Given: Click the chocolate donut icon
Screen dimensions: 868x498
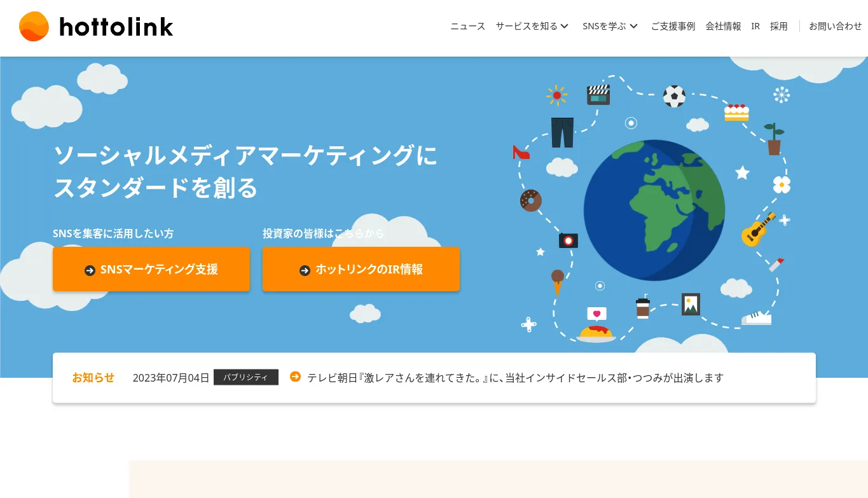Looking at the screenshot, I should tap(530, 200).
